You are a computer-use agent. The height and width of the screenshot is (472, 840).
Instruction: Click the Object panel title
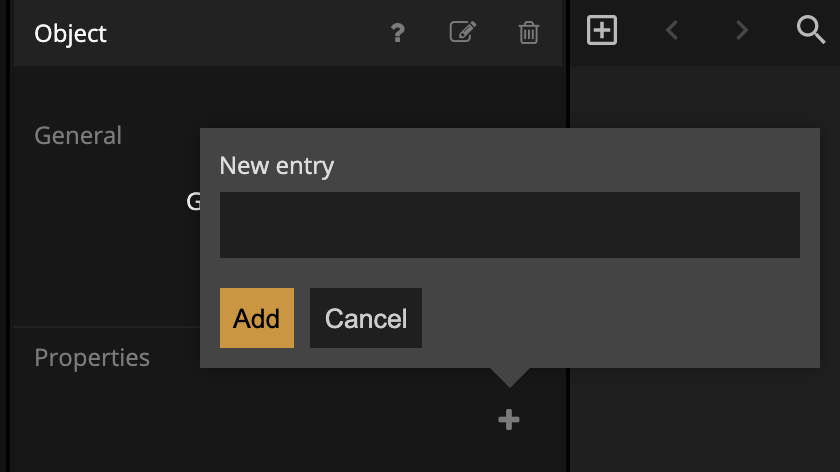[70, 34]
